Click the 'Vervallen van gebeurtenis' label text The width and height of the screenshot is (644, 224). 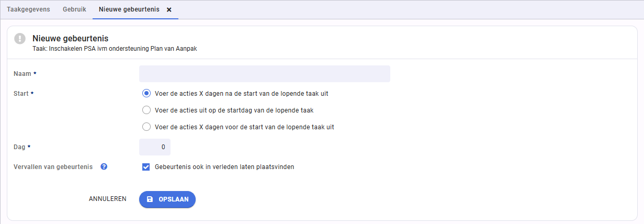point(53,167)
